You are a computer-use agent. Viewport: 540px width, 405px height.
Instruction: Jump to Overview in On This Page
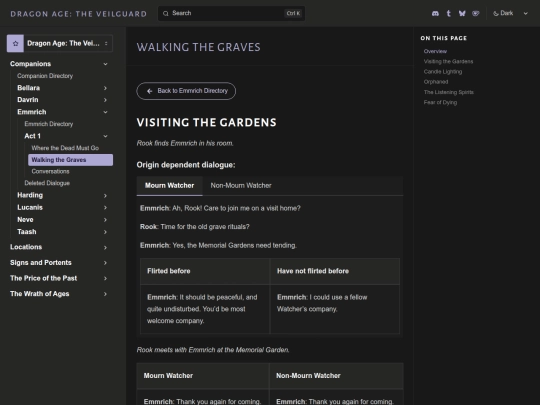(435, 51)
